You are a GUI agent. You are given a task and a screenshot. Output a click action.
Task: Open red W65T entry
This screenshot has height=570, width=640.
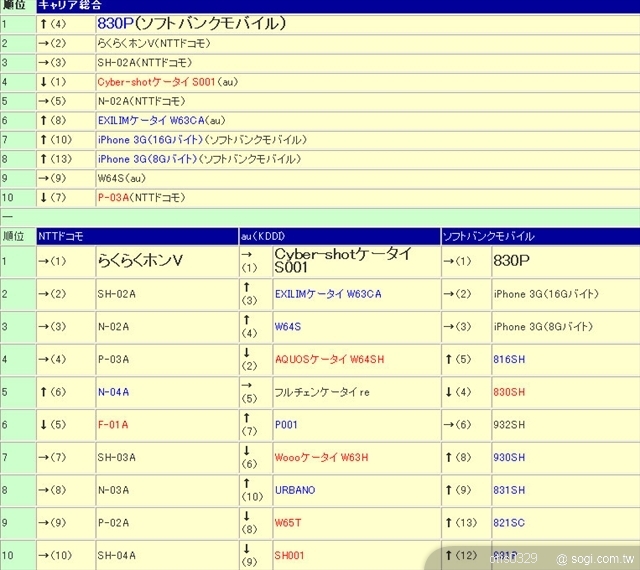tap(288, 523)
